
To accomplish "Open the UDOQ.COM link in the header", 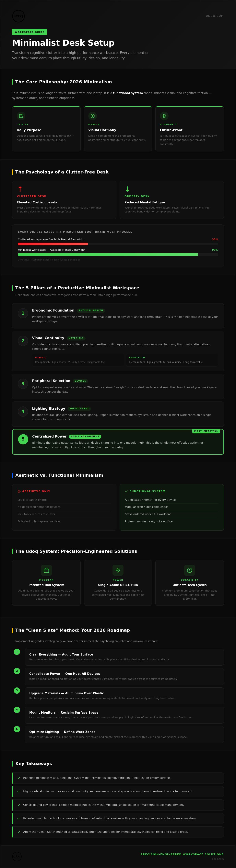I will (214, 16).
